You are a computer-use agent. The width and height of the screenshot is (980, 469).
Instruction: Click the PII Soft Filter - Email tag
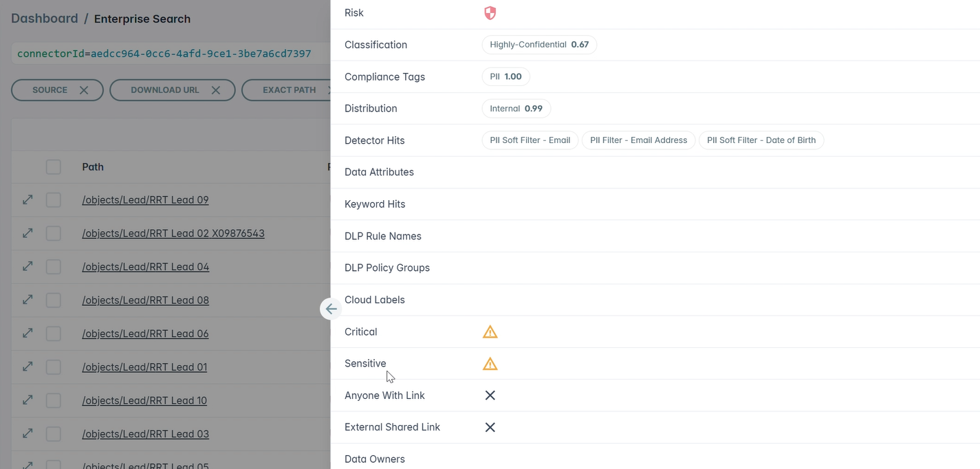tap(530, 140)
